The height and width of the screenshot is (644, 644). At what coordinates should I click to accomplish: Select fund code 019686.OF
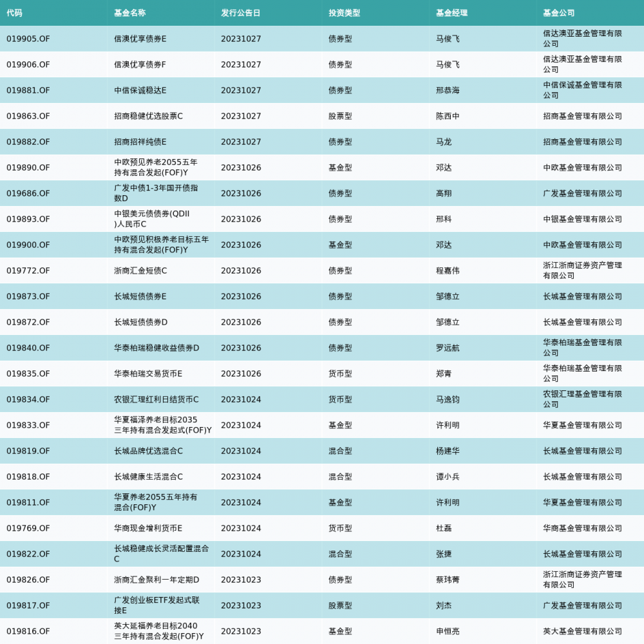coord(28,193)
